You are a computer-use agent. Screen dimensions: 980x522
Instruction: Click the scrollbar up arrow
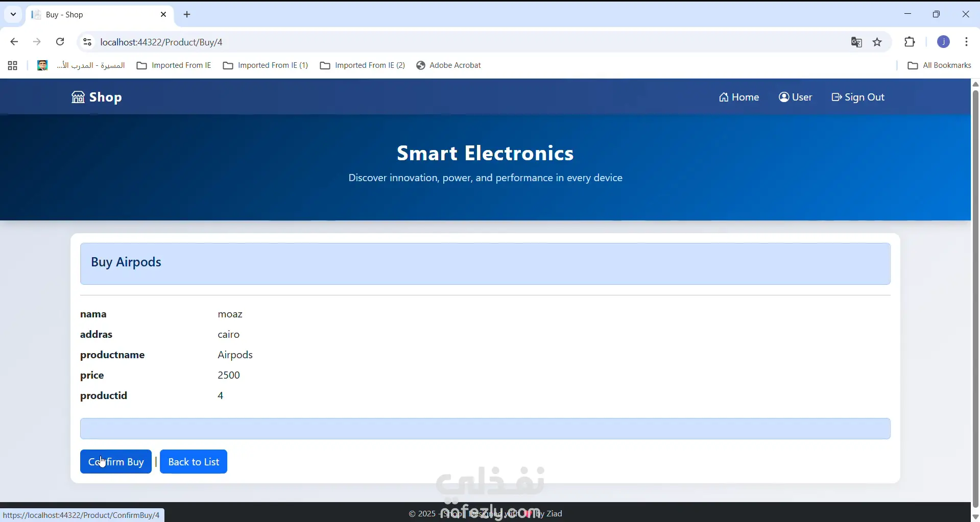coord(975,84)
